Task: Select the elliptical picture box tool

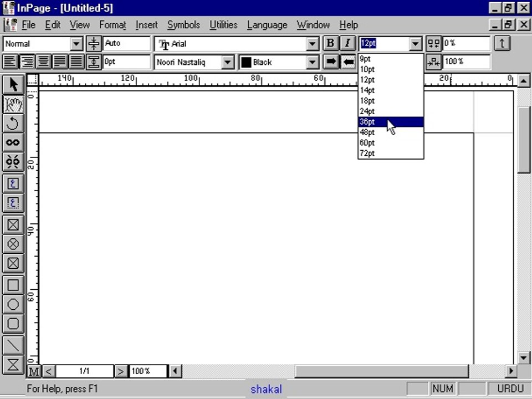Action: click(13, 244)
